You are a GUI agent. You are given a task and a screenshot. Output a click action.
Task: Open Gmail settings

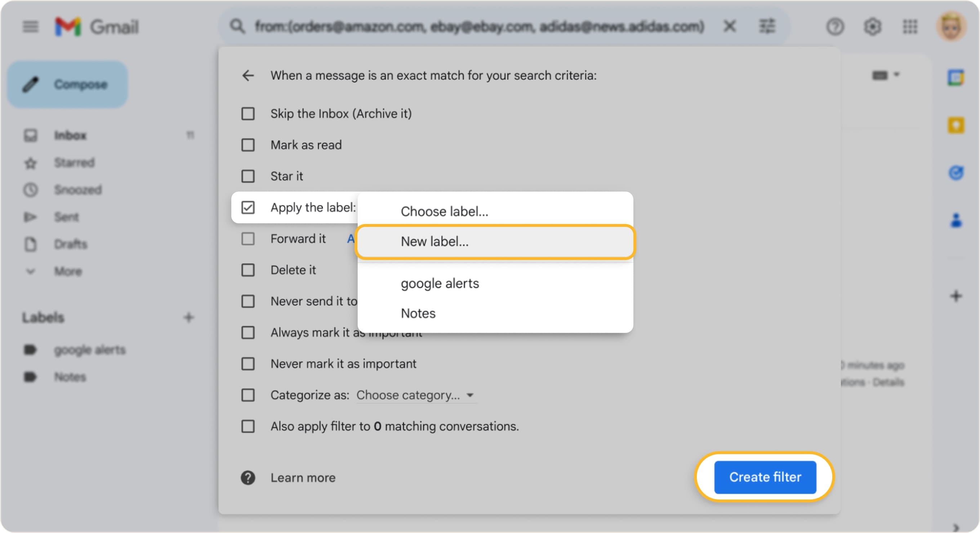873,26
